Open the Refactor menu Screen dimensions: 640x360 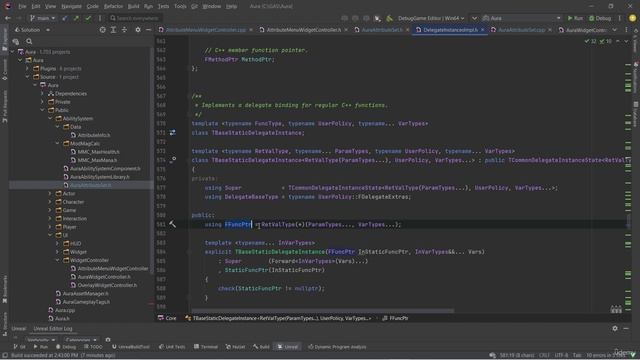(113, 6)
